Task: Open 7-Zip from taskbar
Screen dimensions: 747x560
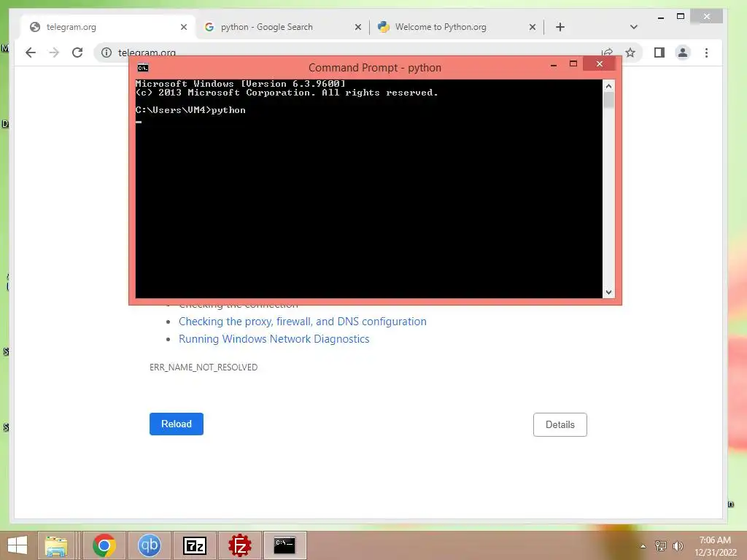Action: (x=194, y=545)
